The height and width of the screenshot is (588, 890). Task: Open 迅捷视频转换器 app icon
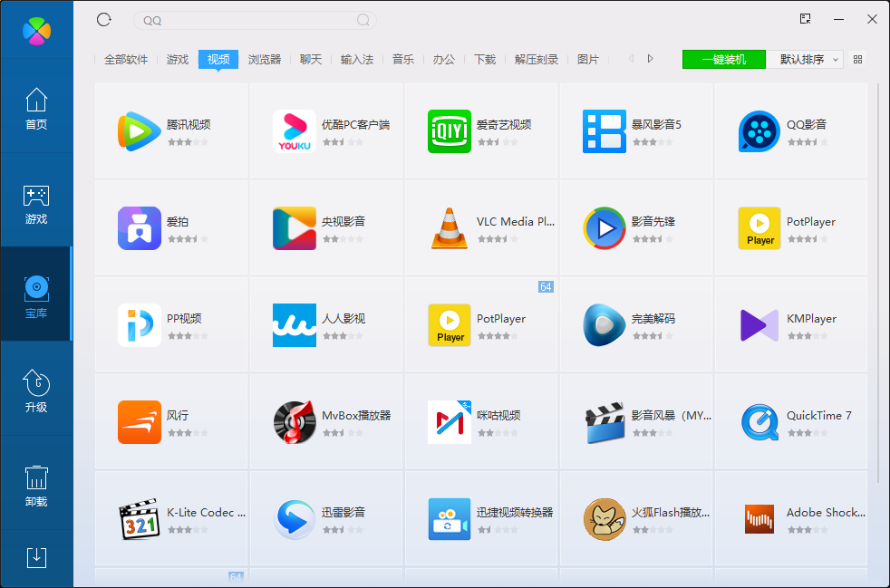[449, 519]
